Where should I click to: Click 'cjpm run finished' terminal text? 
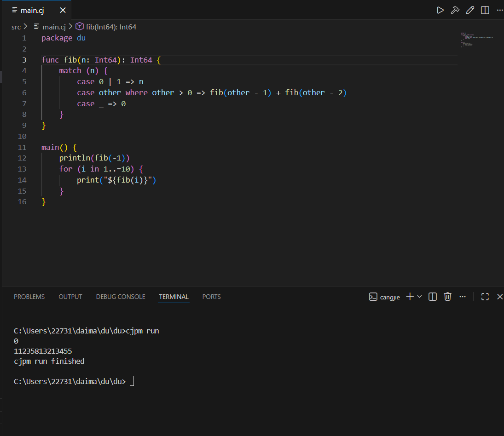(49, 361)
